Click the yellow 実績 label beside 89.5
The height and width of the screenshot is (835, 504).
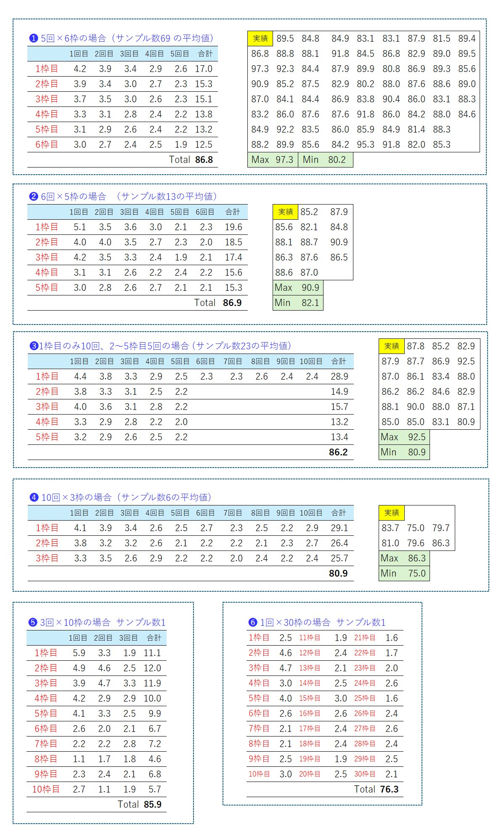tap(260, 39)
